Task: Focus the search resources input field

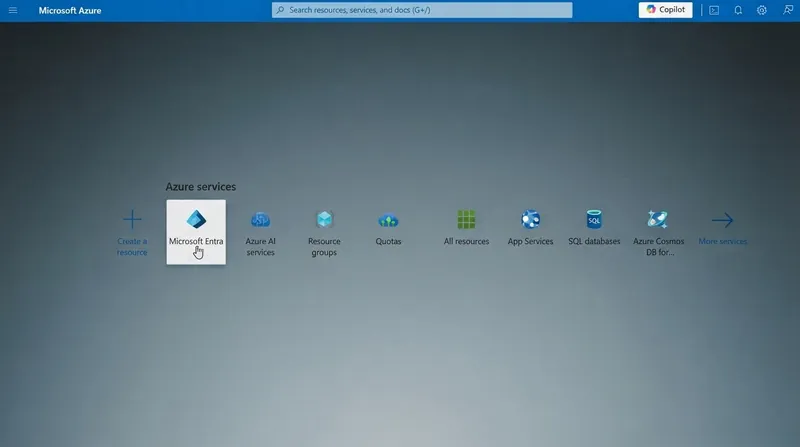Action: coord(422,10)
